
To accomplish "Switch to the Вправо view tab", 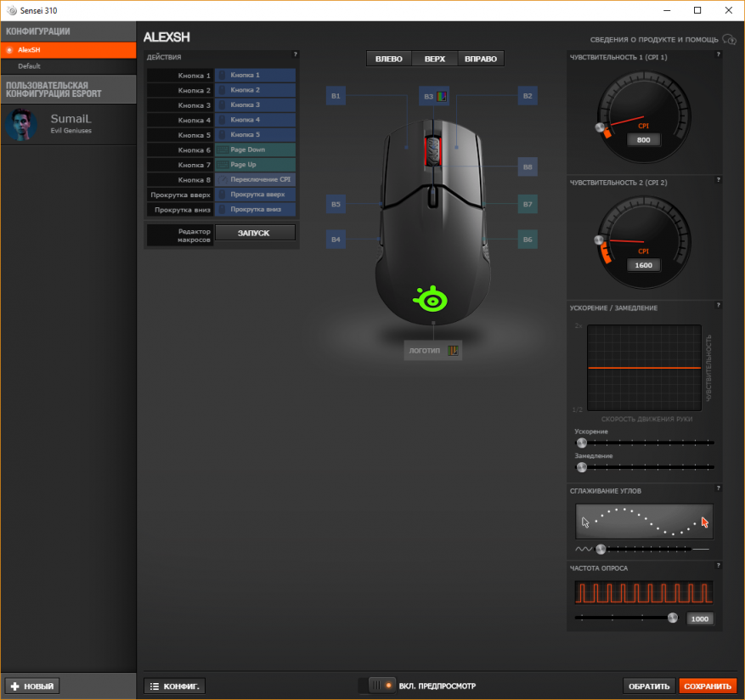I will [480, 59].
